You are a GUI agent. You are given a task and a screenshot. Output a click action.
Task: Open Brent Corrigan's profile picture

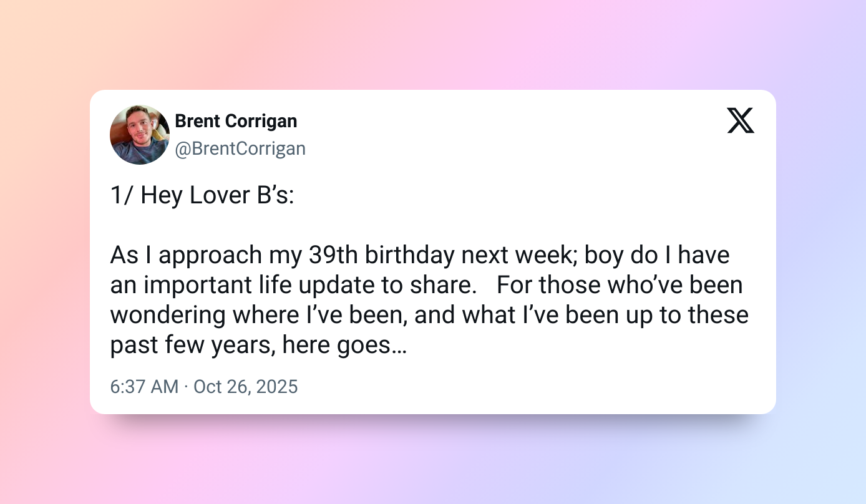(140, 135)
